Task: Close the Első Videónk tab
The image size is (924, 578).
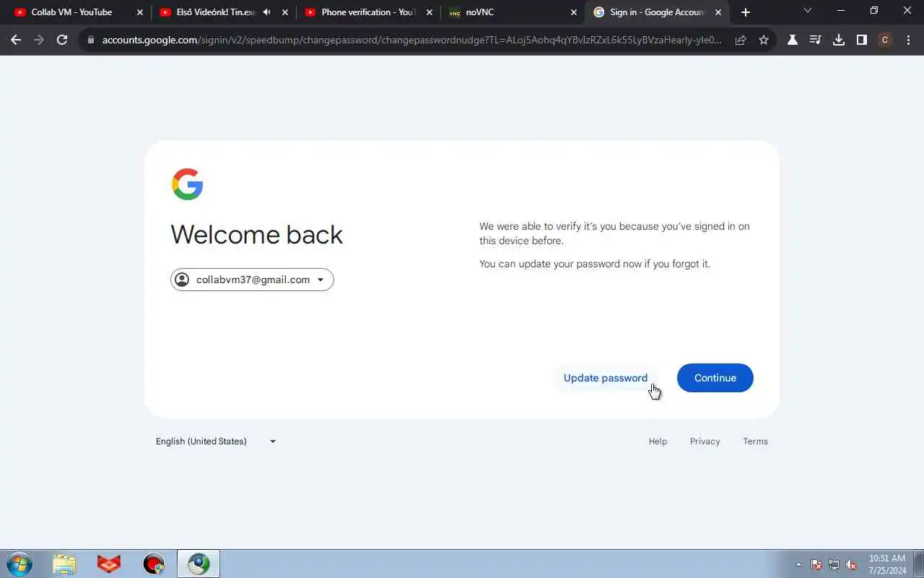Action: (x=285, y=12)
